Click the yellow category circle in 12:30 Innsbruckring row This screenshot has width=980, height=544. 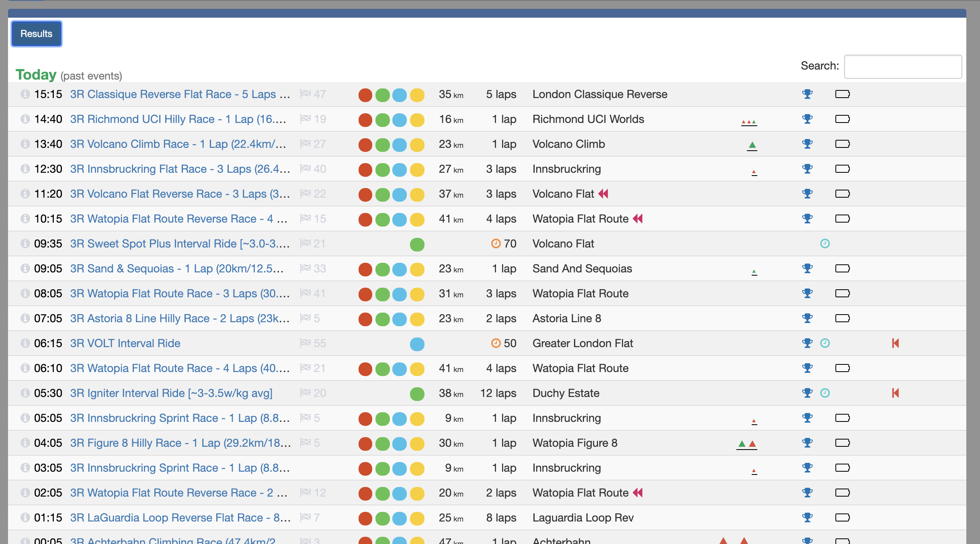tap(417, 170)
